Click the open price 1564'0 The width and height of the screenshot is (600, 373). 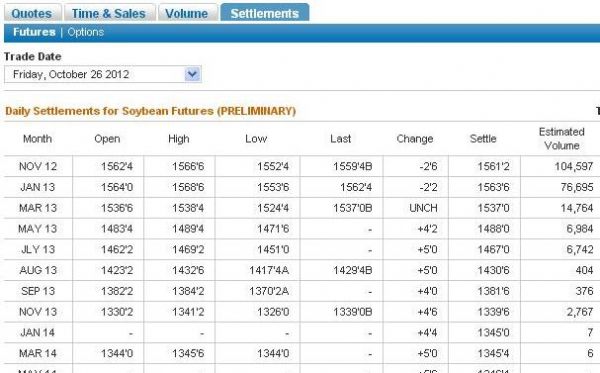click(x=117, y=187)
